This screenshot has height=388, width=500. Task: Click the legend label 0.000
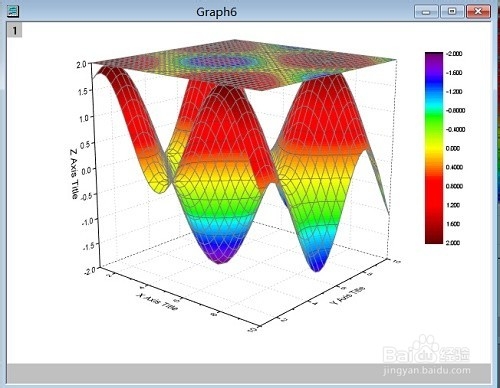(453, 148)
